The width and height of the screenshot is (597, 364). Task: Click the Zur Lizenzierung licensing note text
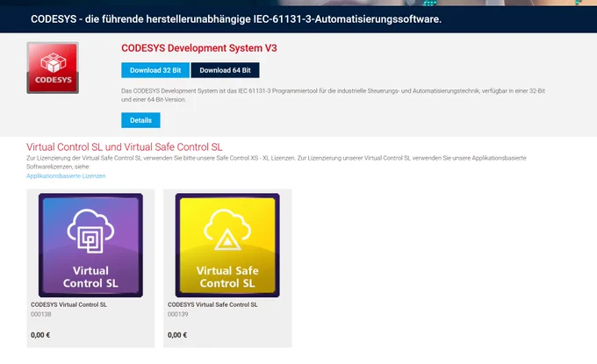pos(276,162)
